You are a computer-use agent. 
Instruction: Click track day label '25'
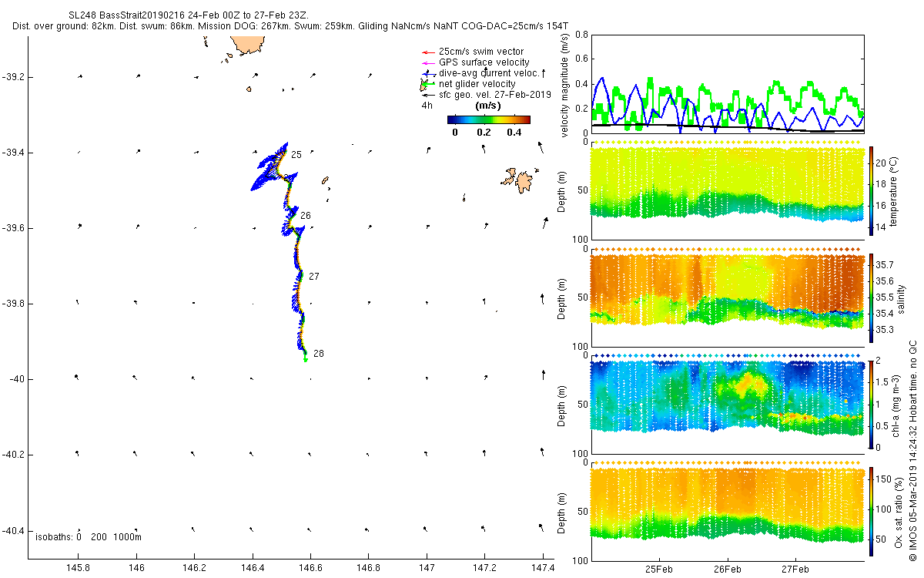(x=296, y=155)
